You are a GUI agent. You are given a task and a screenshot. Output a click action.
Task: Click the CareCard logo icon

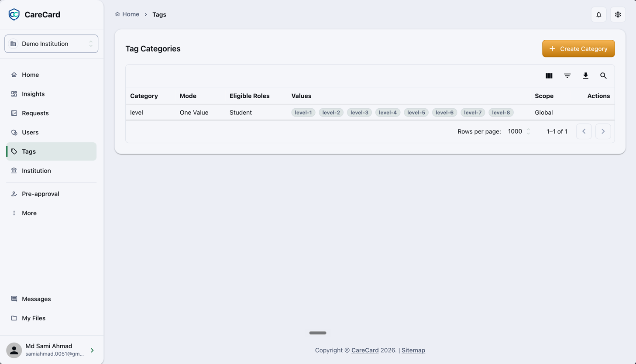(14, 14)
